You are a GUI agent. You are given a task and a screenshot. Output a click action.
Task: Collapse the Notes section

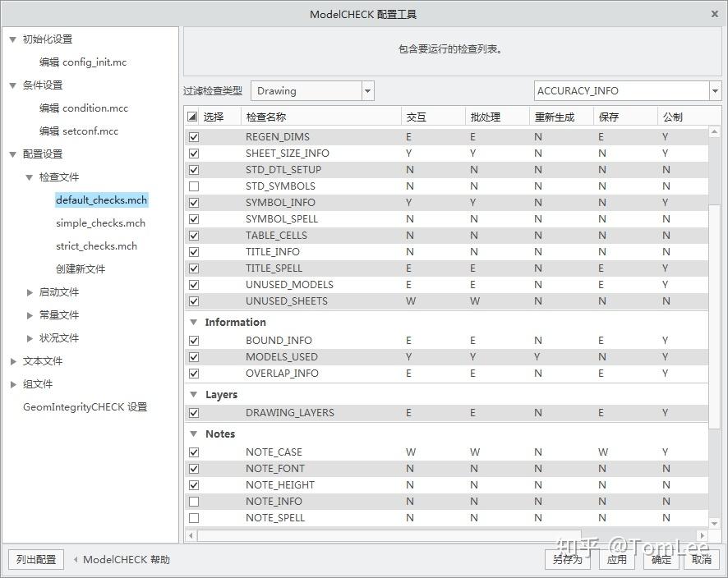pyautogui.click(x=195, y=433)
